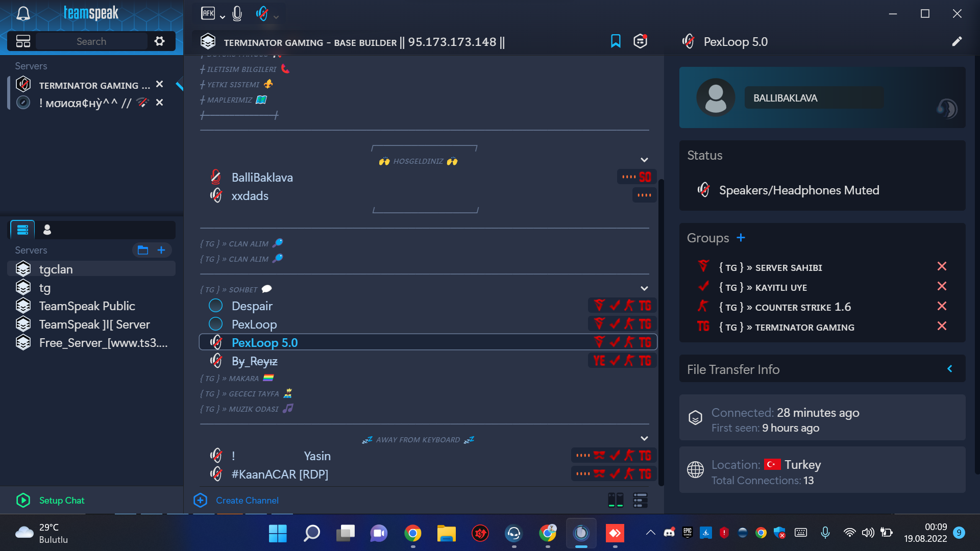The width and height of the screenshot is (980, 551).
Task: Open the notifications bell
Action: pos(23,13)
